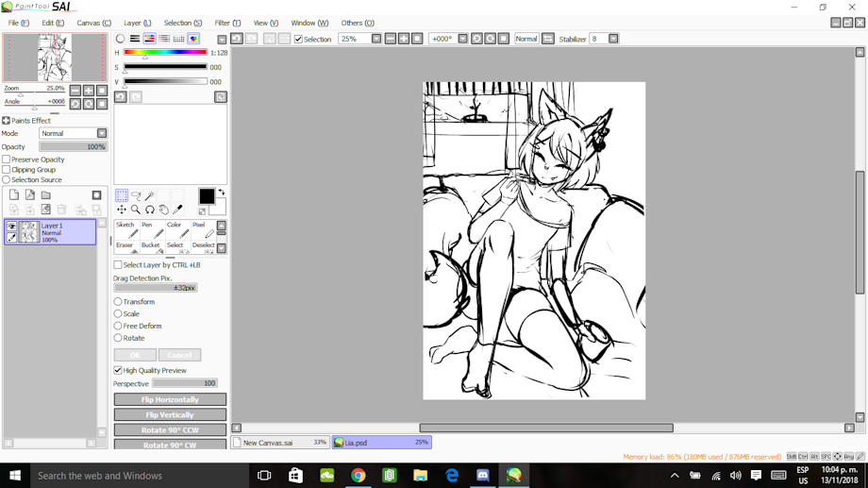Select the Free Deform radio option

(x=118, y=326)
